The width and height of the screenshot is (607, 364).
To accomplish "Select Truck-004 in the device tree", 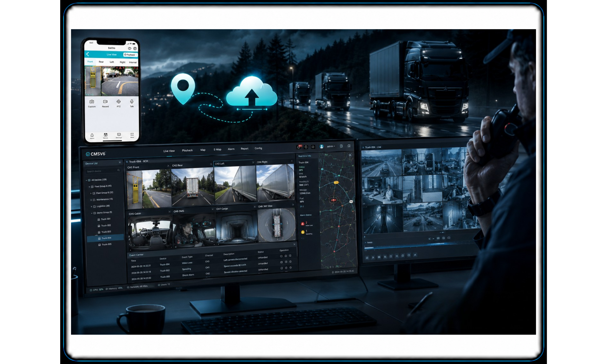I will tap(105, 238).
